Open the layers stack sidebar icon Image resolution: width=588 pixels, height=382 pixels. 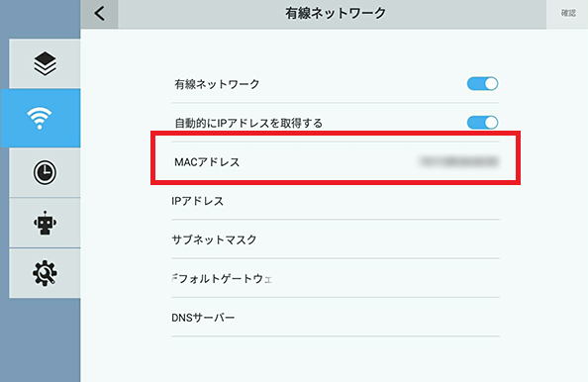[x=45, y=63]
